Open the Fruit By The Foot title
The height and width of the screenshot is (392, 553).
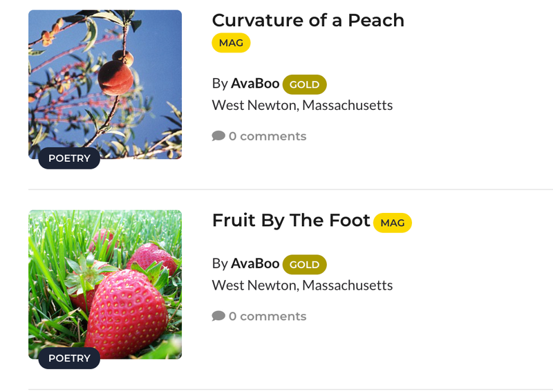pos(291,221)
